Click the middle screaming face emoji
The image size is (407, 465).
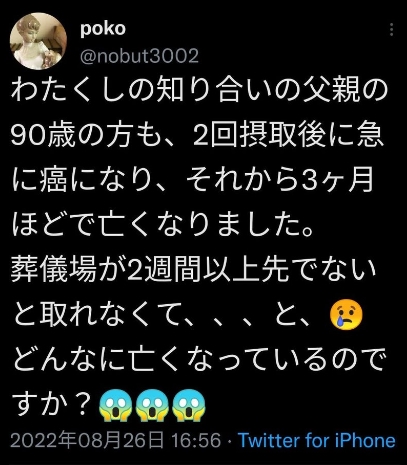[152, 405]
